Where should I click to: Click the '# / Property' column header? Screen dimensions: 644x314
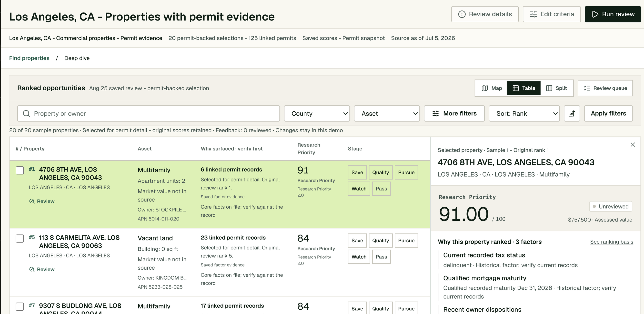[30, 149]
